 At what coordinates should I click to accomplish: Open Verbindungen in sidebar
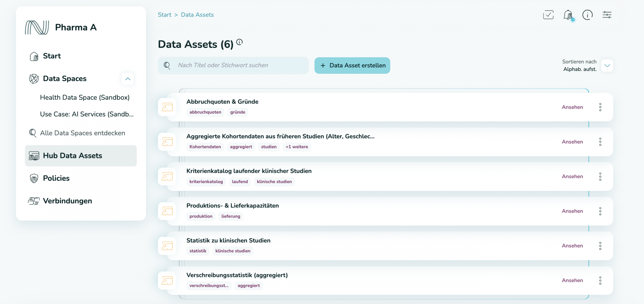pyautogui.click(x=67, y=201)
